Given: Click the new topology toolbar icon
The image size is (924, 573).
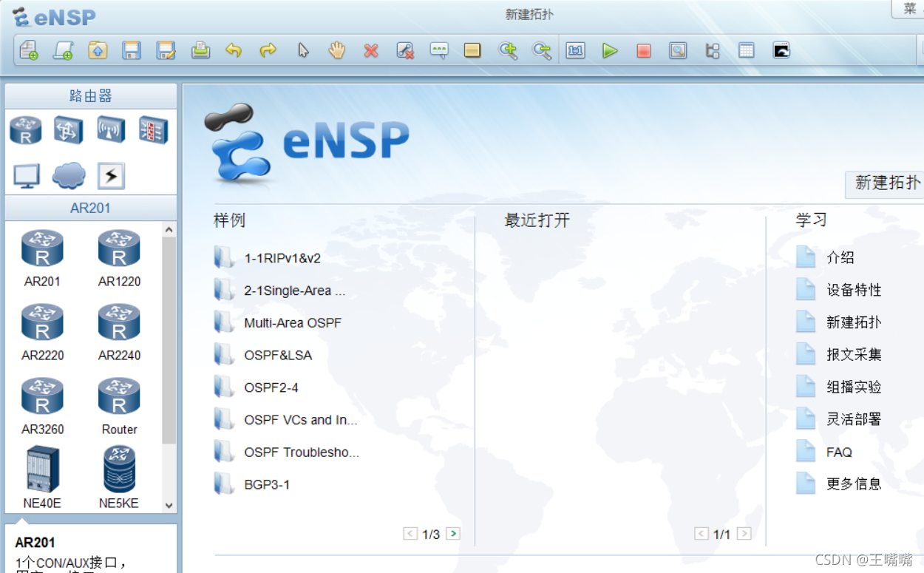Looking at the screenshot, I should click(29, 50).
